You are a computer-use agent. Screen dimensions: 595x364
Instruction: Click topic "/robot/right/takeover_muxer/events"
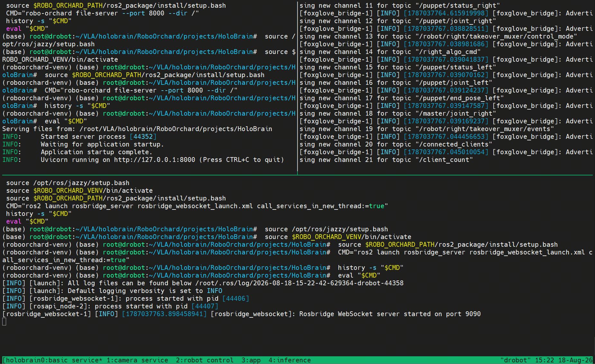pyautogui.click(x=485, y=129)
